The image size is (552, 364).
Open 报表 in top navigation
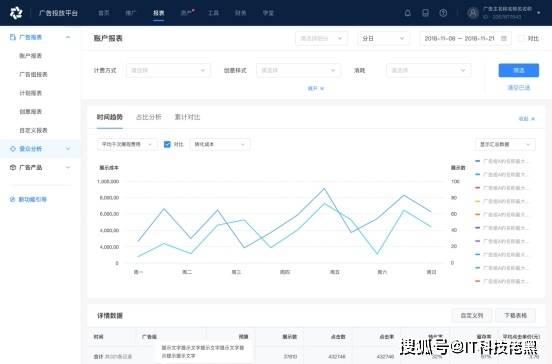coord(158,13)
